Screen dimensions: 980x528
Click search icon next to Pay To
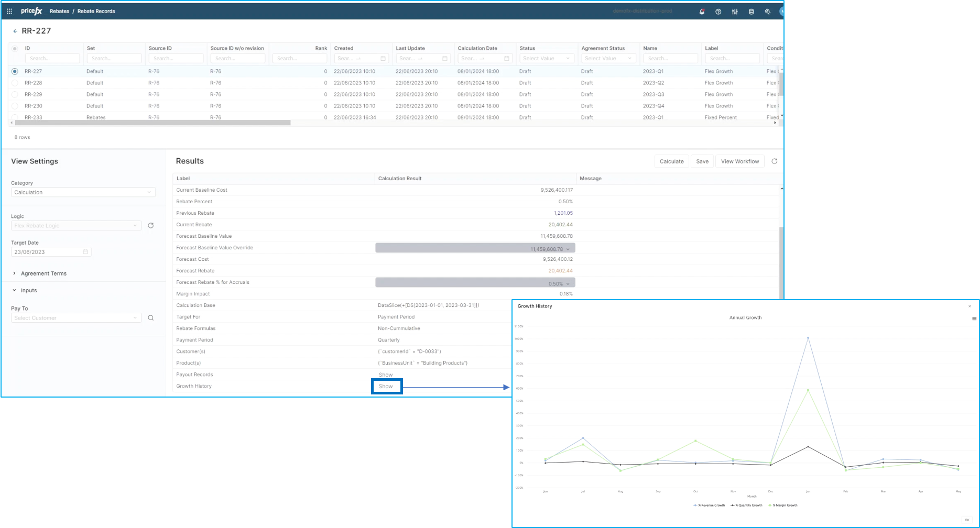[151, 318]
